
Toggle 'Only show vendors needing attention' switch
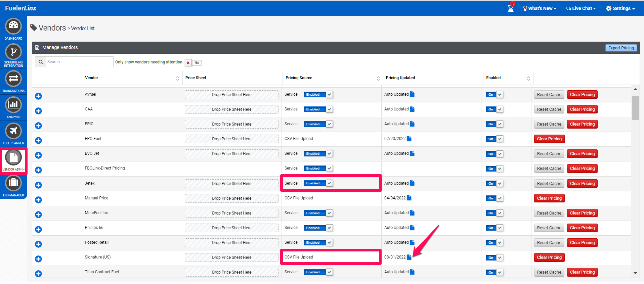[193, 63]
